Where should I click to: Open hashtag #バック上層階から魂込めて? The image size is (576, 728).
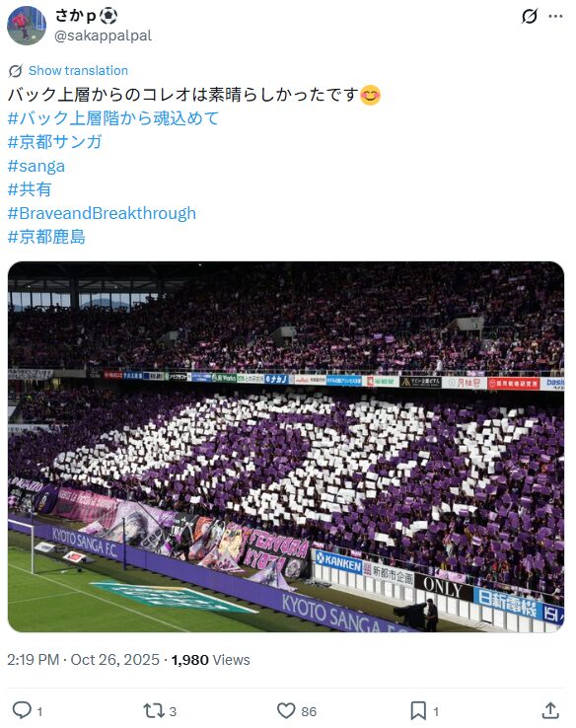(x=113, y=118)
